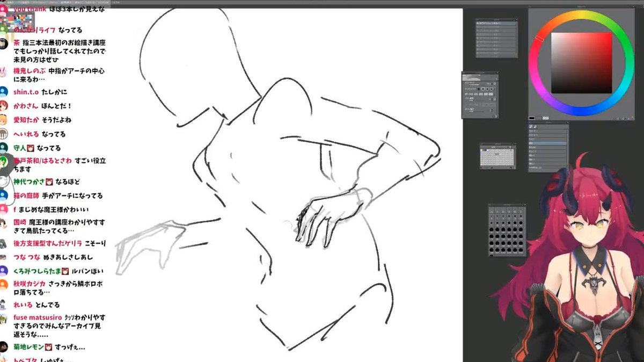Click chat username 機鬼しのぶ
Image resolution: width=644 pixels, height=362 pixels.
(30, 71)
